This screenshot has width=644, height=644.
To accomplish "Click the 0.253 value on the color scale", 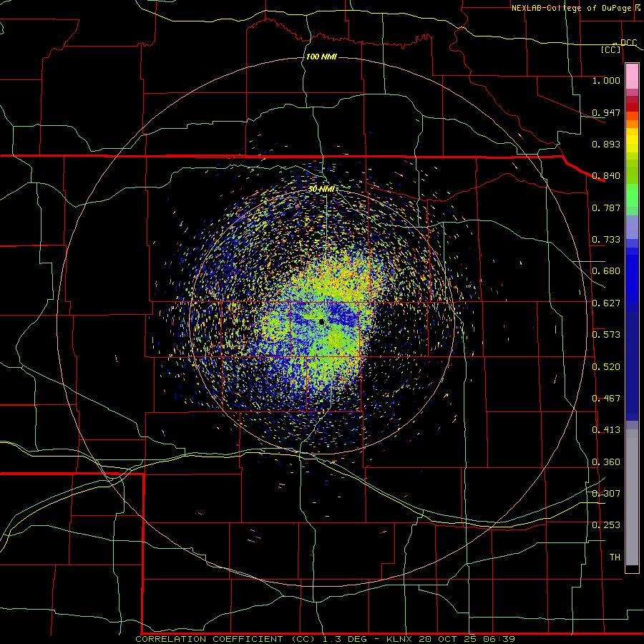I will 606,525.
